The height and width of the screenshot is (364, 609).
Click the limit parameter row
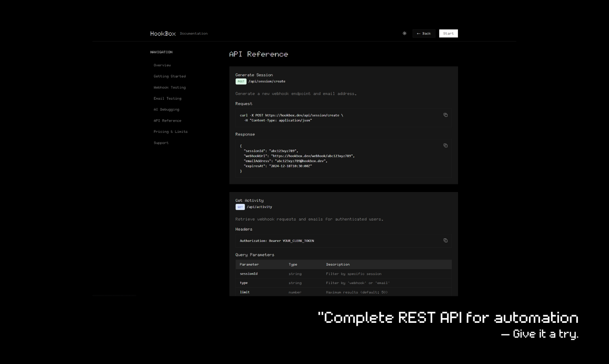(x=343, y=292)
